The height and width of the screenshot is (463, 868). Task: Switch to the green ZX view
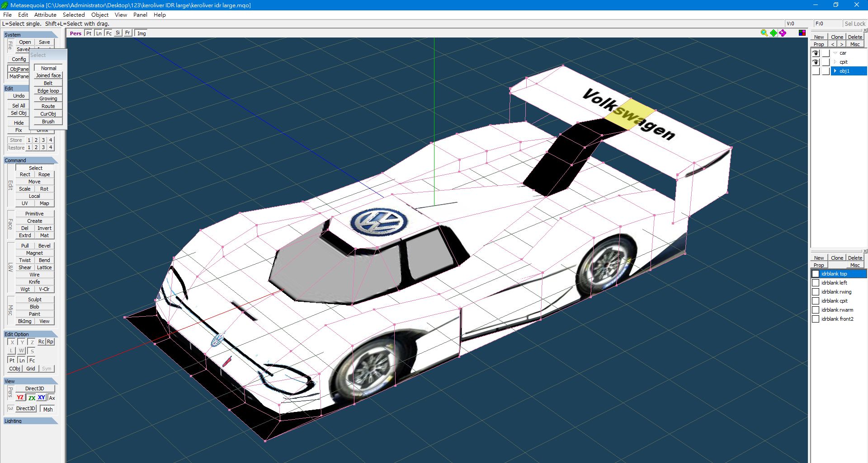(x=32, y=398)
